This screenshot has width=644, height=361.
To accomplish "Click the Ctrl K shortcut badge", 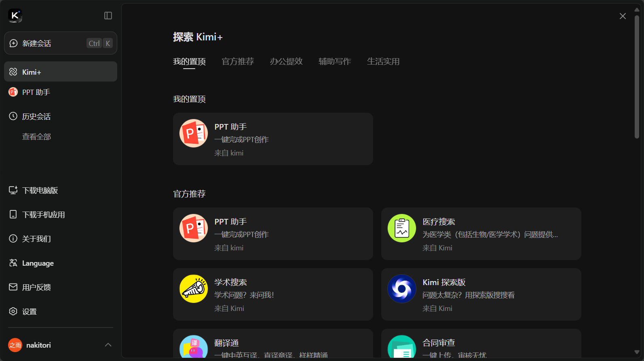I will (x=100, y=43).
